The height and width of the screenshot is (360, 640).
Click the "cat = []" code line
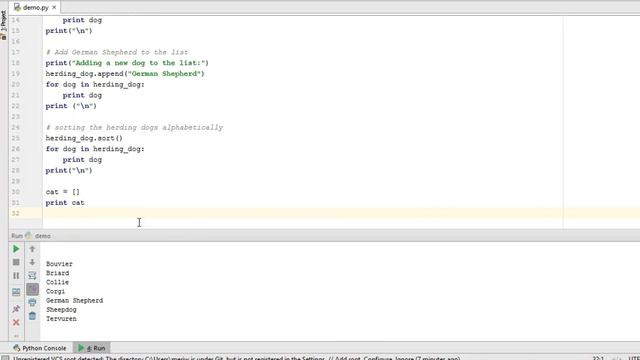point(62,192)
